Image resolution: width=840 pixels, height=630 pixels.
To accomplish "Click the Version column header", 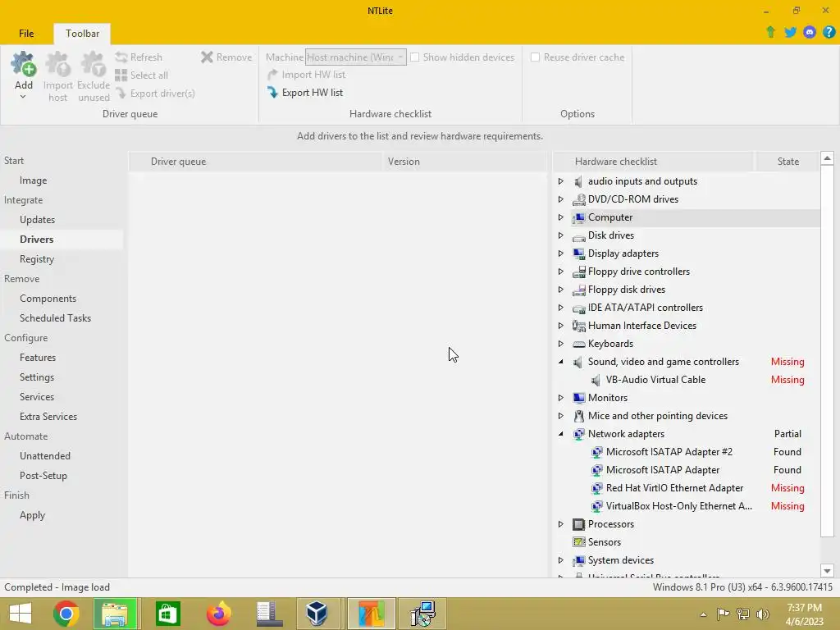I will pos(465,162).
